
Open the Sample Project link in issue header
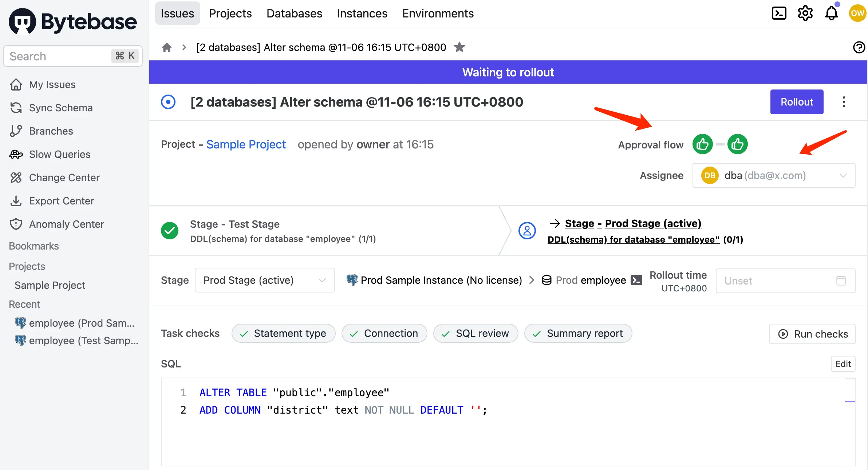click(246, 144)
